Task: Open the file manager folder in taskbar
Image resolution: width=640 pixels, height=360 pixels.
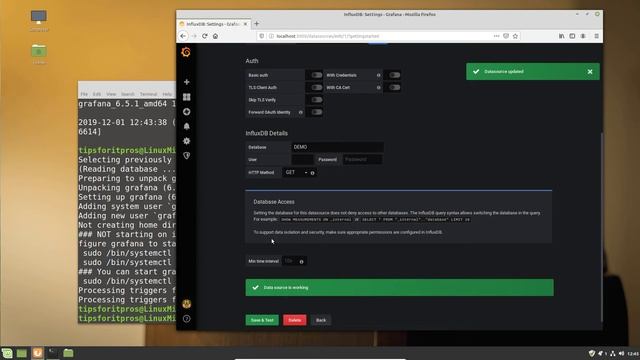Action: [x=68, y=353]
